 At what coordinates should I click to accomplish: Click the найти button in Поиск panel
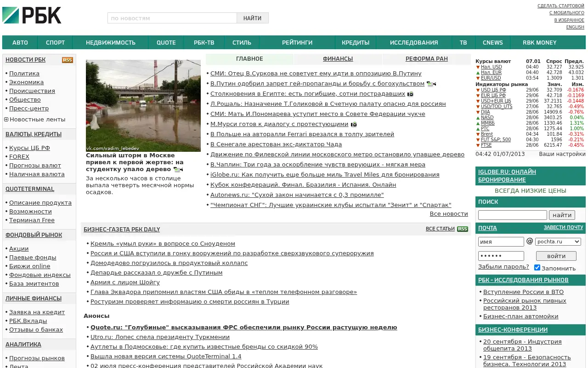[x=562, y=215]
